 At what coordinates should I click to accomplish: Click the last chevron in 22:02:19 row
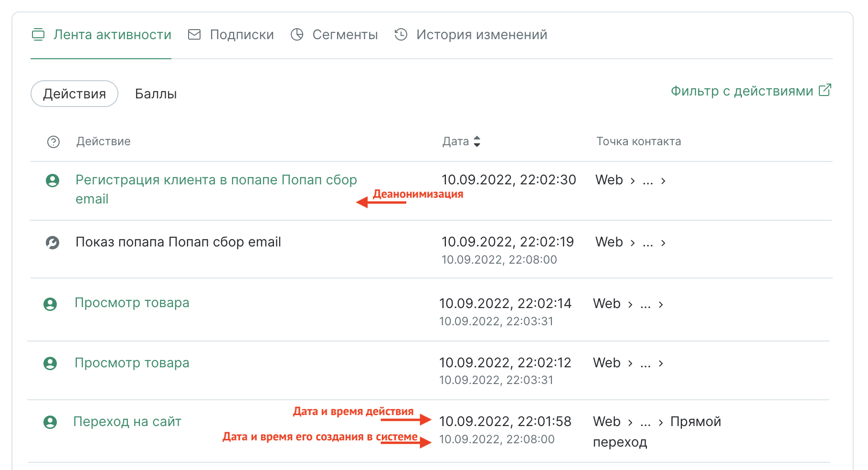click(663, 243)
